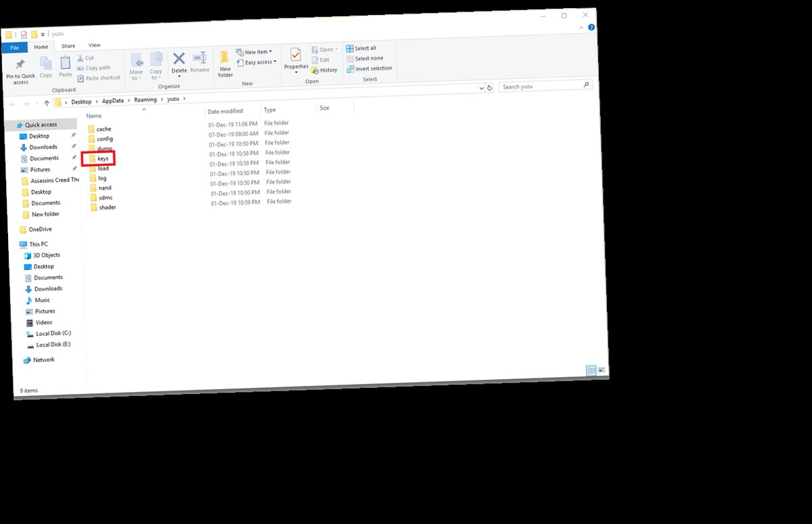Screen dimensions: 812x524
Task: Refresh the address bar location
Action: click(x=489, y=88)
